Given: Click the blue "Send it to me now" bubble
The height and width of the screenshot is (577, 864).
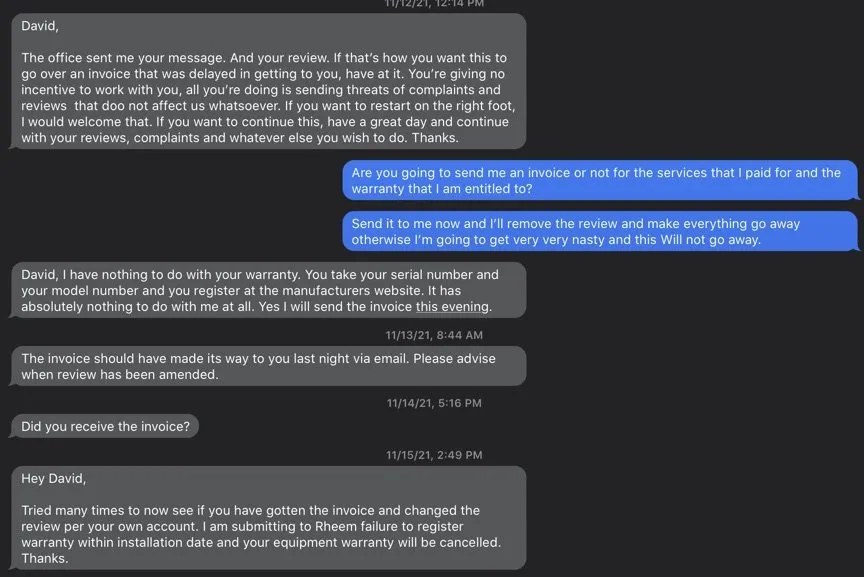Looking at the screenshot, I should 599,232.
